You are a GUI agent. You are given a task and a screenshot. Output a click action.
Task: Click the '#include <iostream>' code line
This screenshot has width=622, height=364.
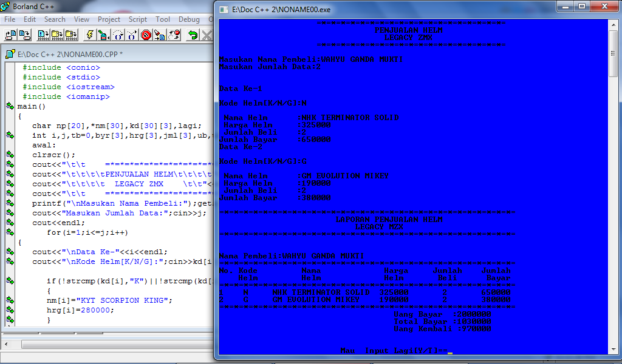pyautogui.click(x=69, y=87)
